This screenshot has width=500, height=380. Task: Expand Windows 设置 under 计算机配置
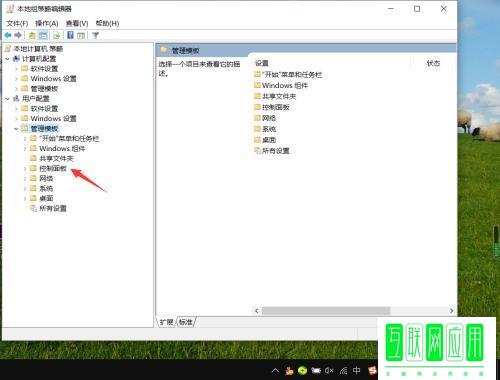[16, 79]
